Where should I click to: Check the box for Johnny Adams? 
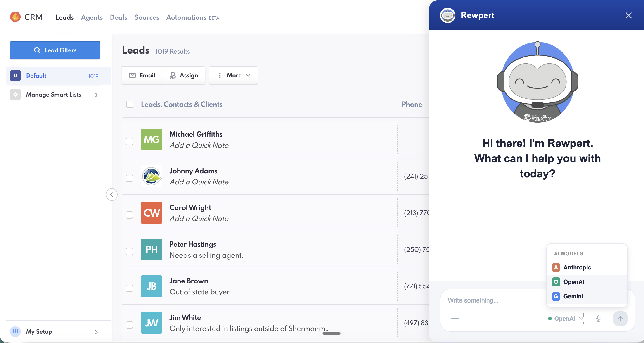(x=129, y=178)
